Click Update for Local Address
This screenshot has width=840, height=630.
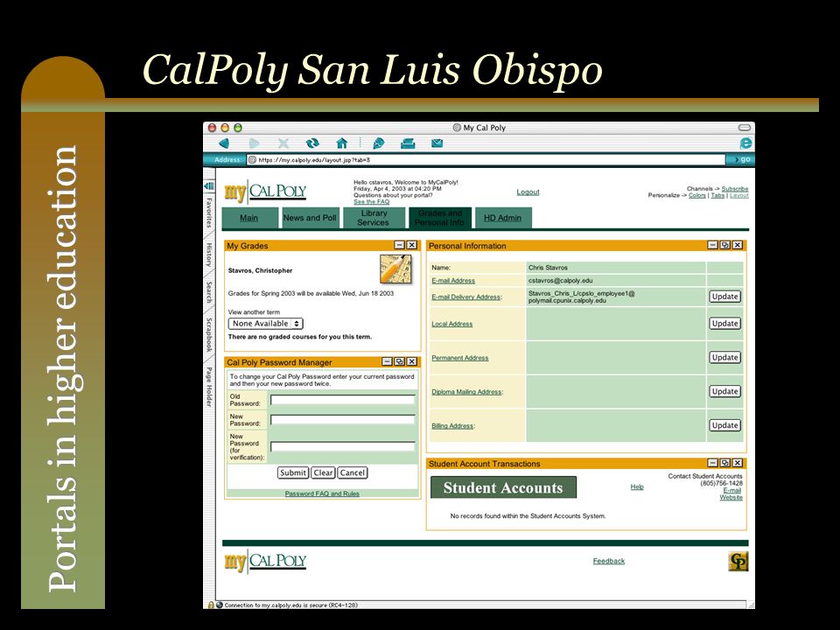click(724, 324)
